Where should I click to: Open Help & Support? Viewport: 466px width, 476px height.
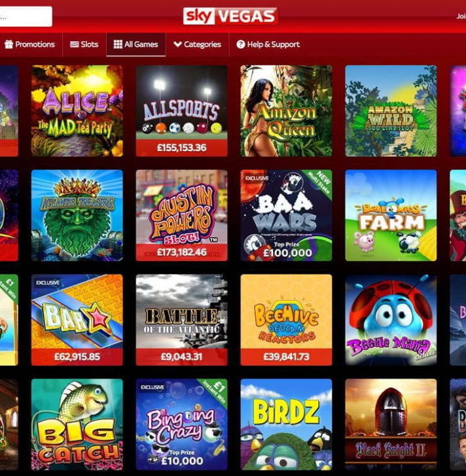coord(268,44)
